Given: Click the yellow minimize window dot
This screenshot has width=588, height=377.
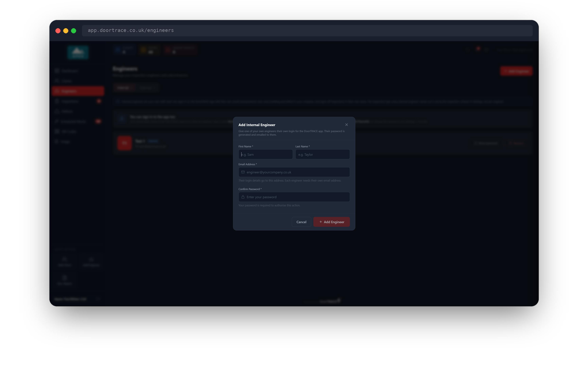Looking at the screenshot, I should coord(66,31).
